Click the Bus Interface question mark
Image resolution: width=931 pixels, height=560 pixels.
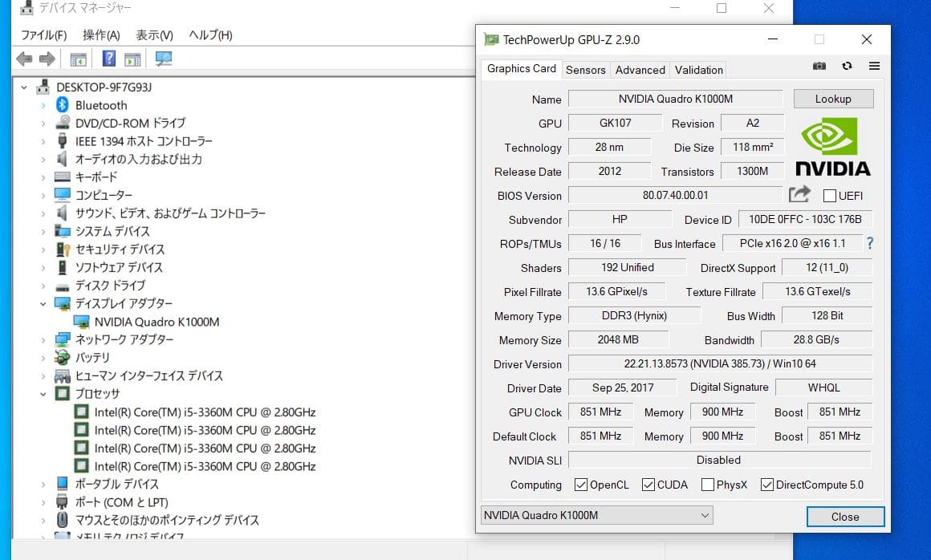click(870, 242)
